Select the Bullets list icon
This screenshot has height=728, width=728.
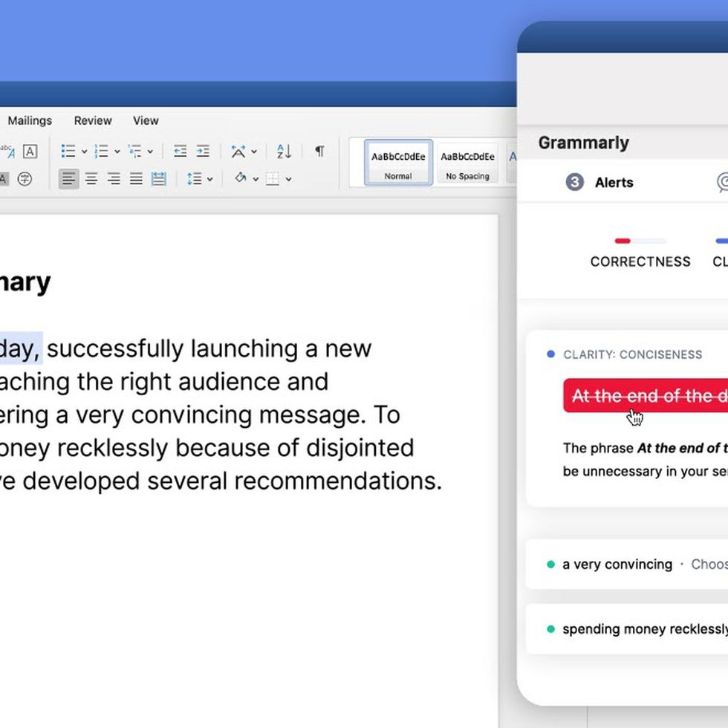68,151
